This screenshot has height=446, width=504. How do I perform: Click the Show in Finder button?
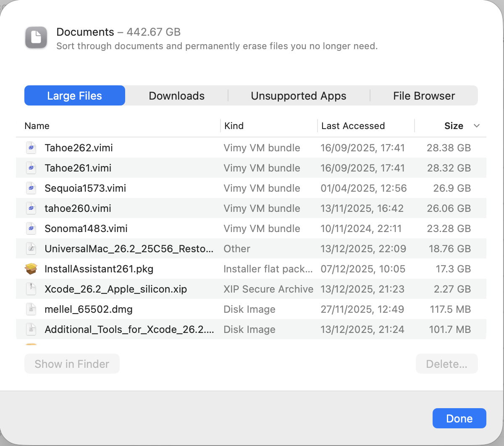coord(72,364)
